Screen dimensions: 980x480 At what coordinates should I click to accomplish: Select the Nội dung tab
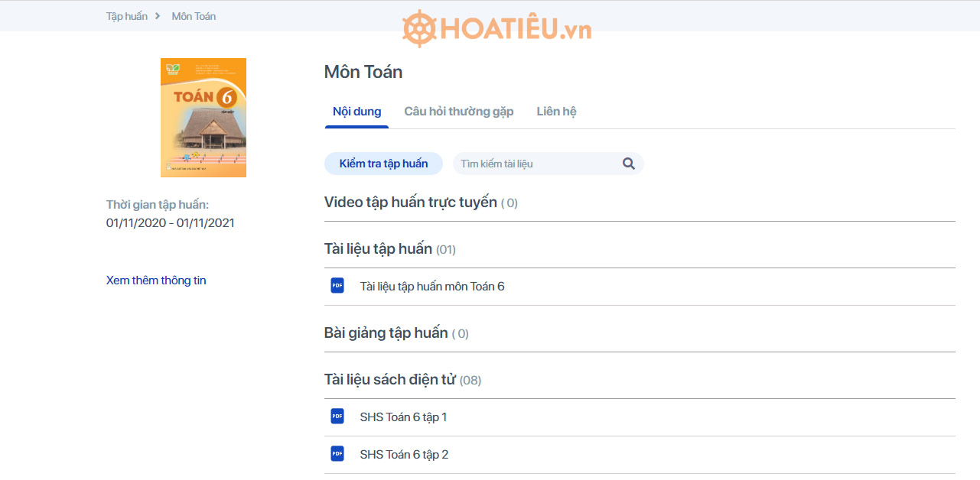click(x=357, y=111)
